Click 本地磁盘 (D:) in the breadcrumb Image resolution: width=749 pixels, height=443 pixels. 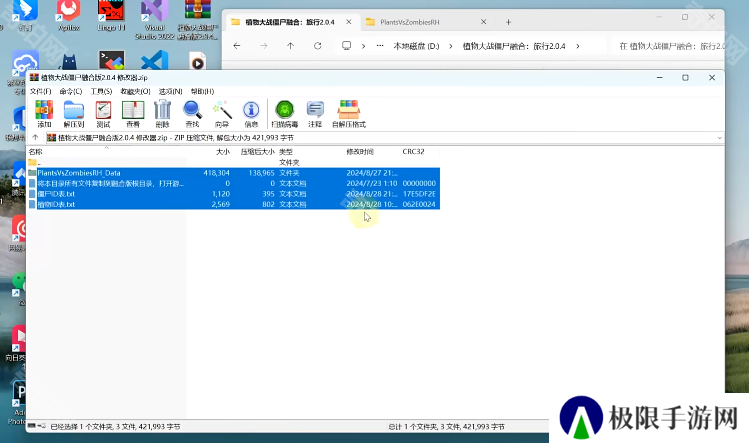click(x=416, y=46)
